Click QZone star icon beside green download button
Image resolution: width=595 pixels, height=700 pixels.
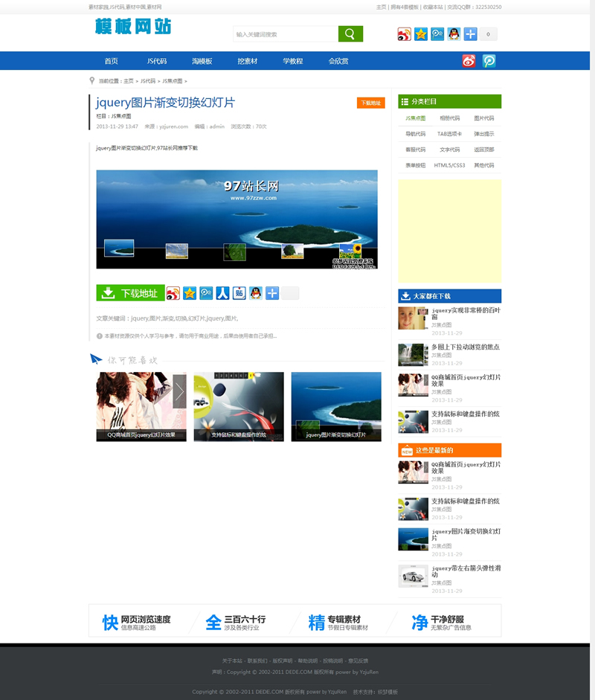(x=190, y=293)
